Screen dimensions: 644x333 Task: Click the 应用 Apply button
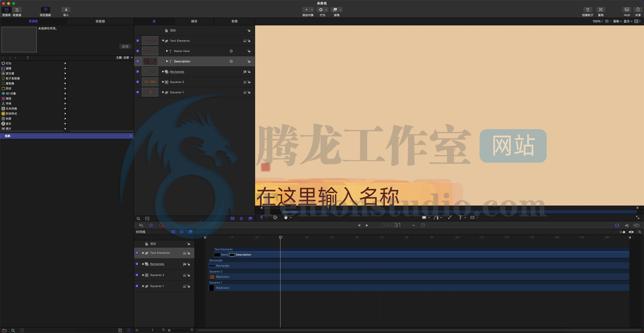pyautogui.click(x=125, y=46)
